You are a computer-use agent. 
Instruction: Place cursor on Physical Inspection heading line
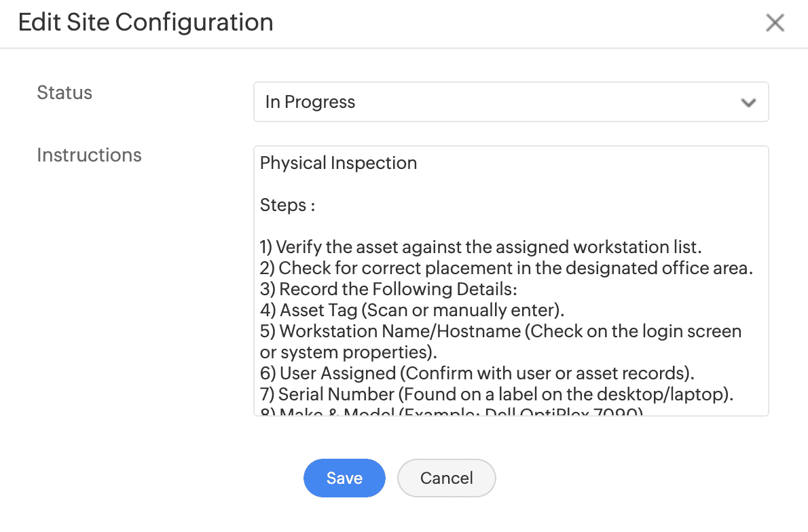338,164
